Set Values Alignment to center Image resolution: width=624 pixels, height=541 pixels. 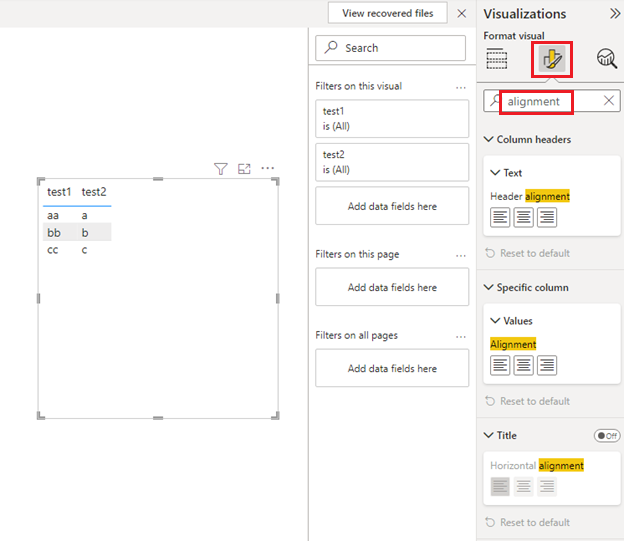[523, 365]
